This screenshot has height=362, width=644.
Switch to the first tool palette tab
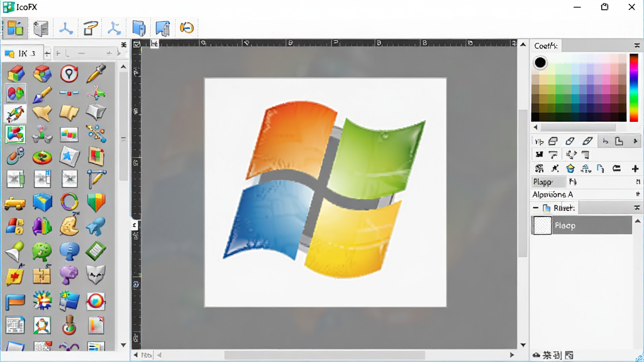(x=22, y=53)
